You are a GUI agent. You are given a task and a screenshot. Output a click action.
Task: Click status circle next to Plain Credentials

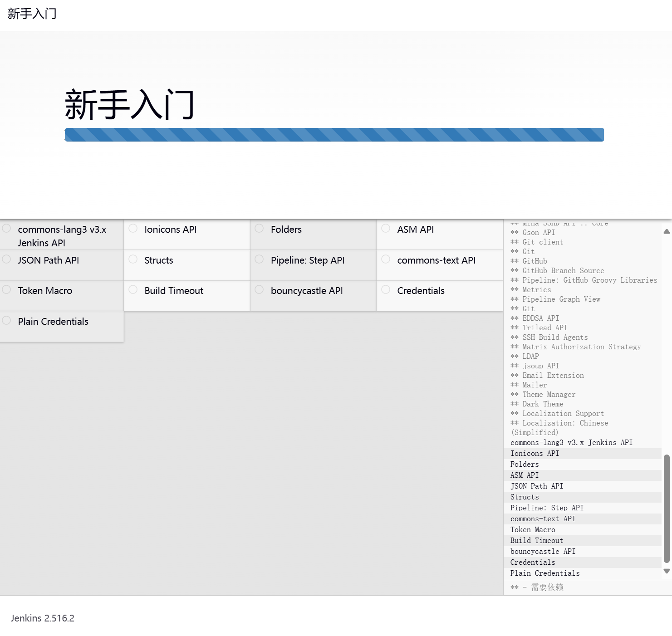[6, 320]
